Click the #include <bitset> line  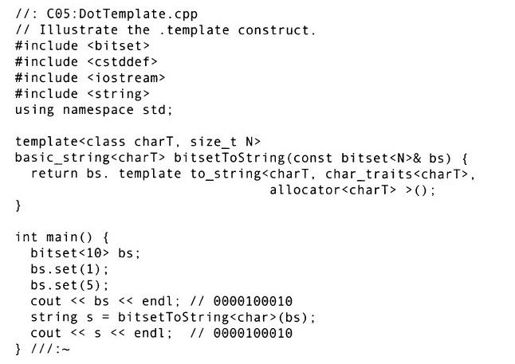pyautogui.click(x=82, y=46)
